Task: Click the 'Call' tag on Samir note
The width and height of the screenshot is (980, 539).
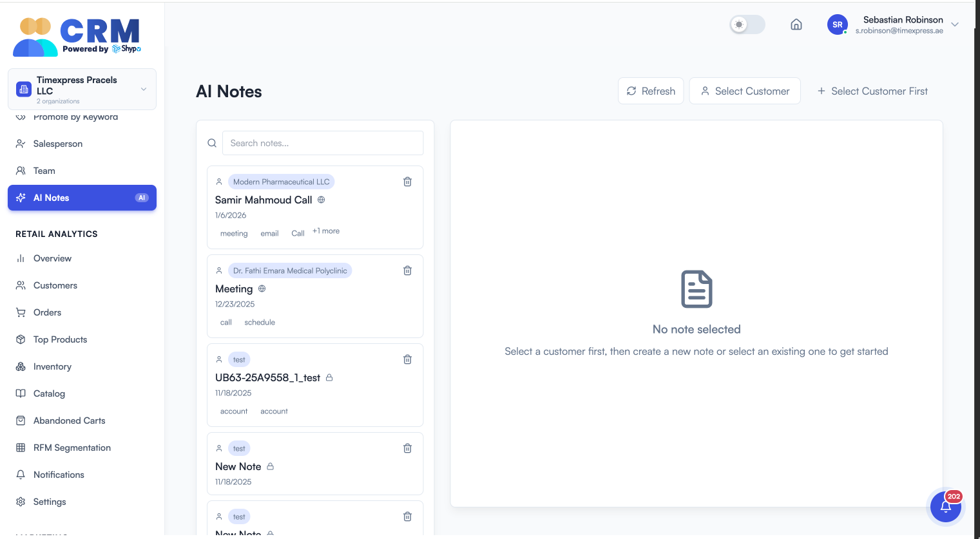Action: [298, 233]
